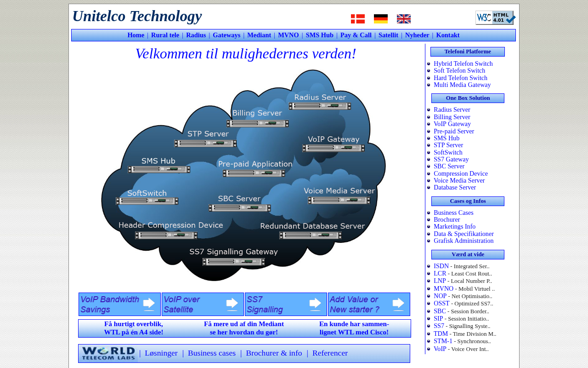This screenshot has height=368, width=588.
Task: Open the VoIP over Satellite banner
Action: (x=203, y=305)
